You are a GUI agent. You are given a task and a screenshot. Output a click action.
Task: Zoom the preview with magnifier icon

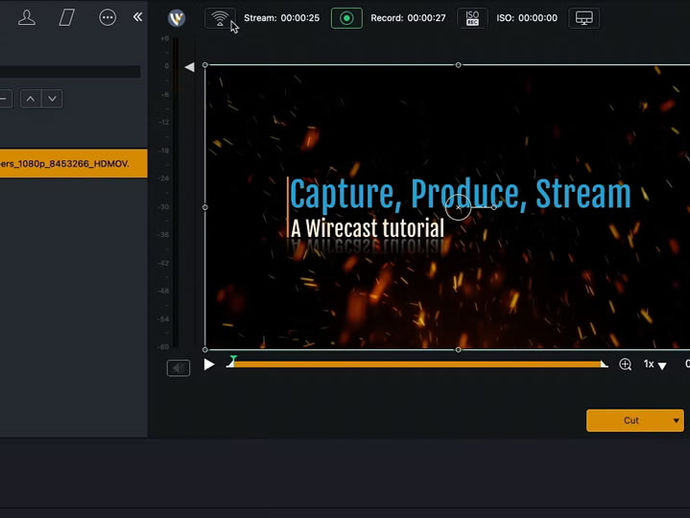pos(625,364)
